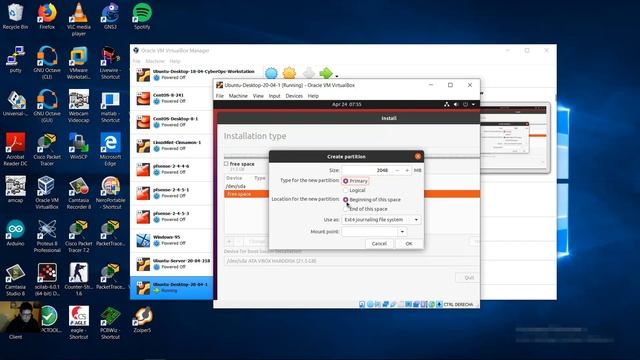Click into the Mount point text field
This screenshot has width=640, height=360.
[369, 231]
